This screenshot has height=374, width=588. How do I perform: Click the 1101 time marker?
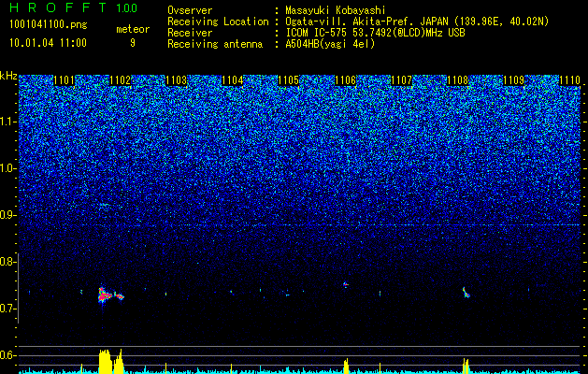point(64,80)
